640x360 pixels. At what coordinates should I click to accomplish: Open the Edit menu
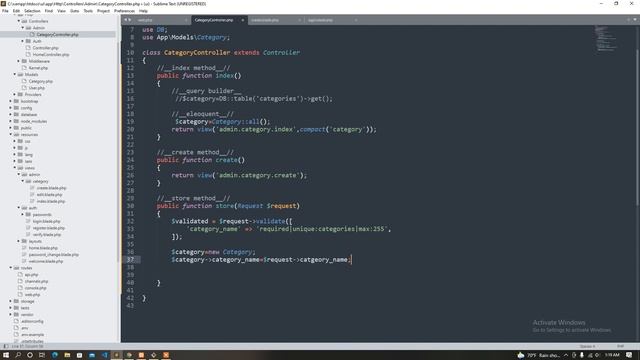(x=16, y=11)
